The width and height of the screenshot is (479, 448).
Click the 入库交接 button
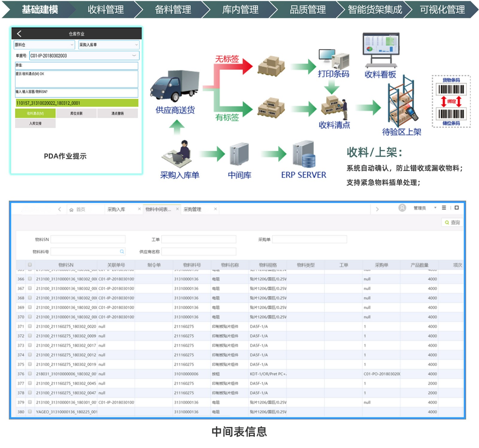click(35, 123)
